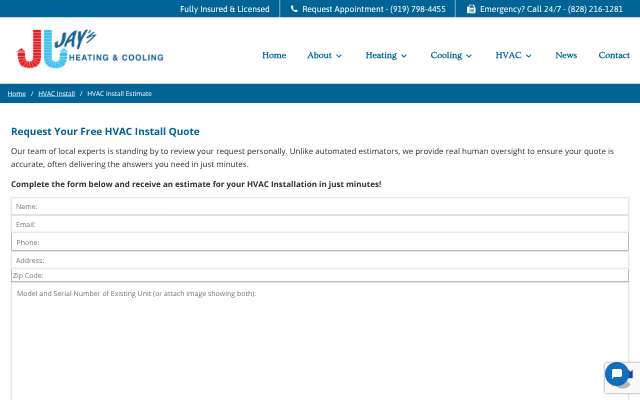Open the chat bubble widget
The height and width of the screenshot is (400, 640).
coord(617,373)
